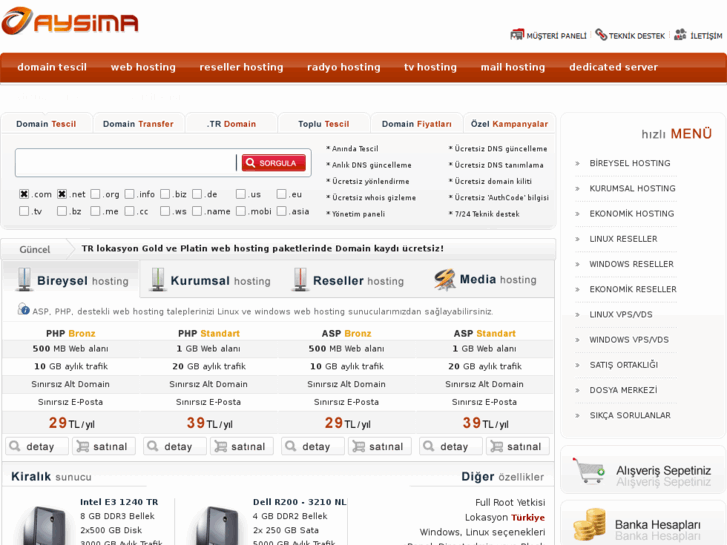Click magnifier icon on ASP Bronz detay
The width and height of the screenshot is (727, 545).
[x=291, y=446]
